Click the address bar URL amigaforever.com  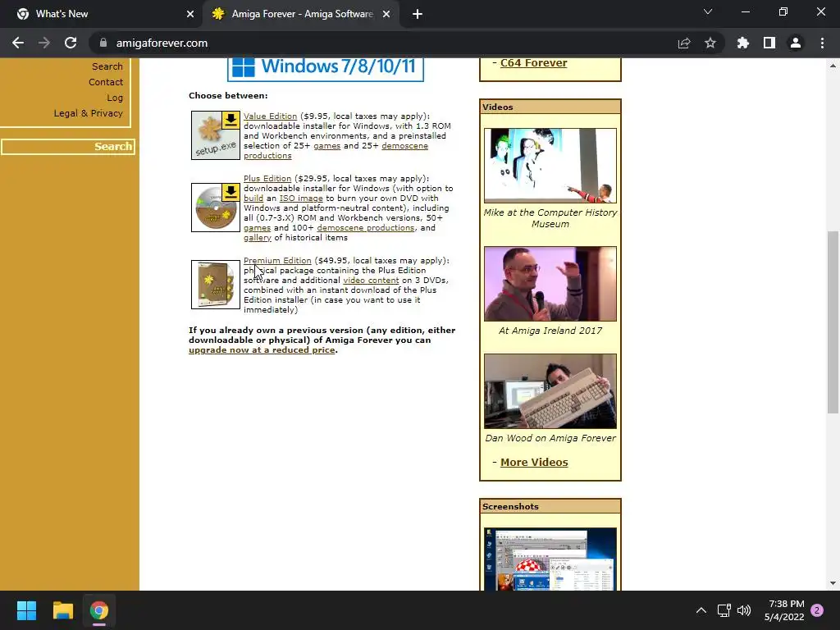pyautogui.click(x=162, y=43)
